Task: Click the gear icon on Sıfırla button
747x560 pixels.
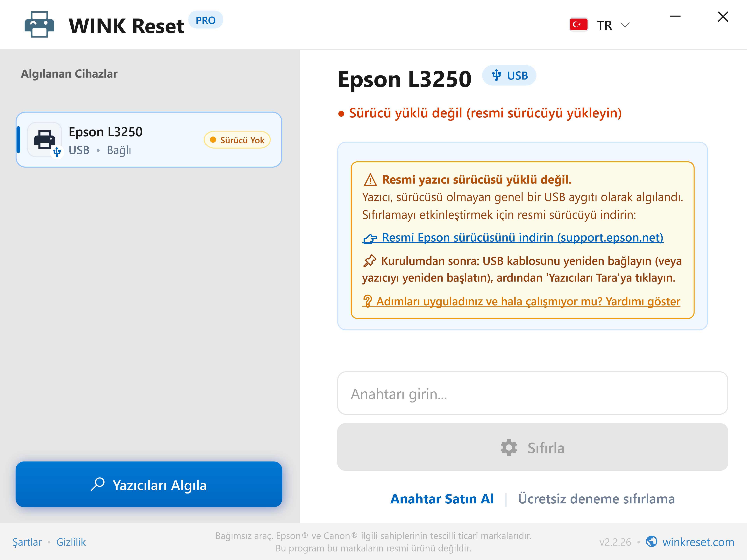Action: click(x=509, y=448)
